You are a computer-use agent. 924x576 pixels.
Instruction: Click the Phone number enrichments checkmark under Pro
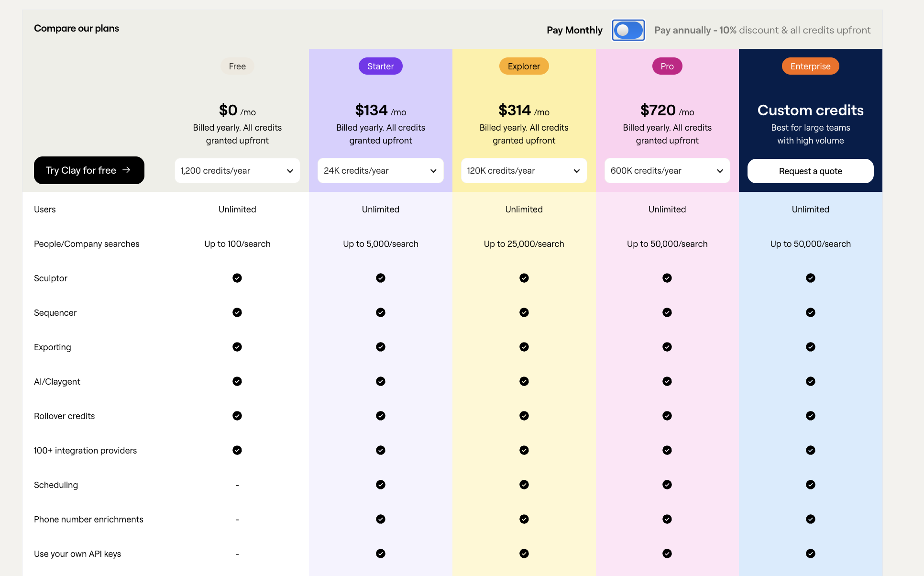(x=667, y=519)
